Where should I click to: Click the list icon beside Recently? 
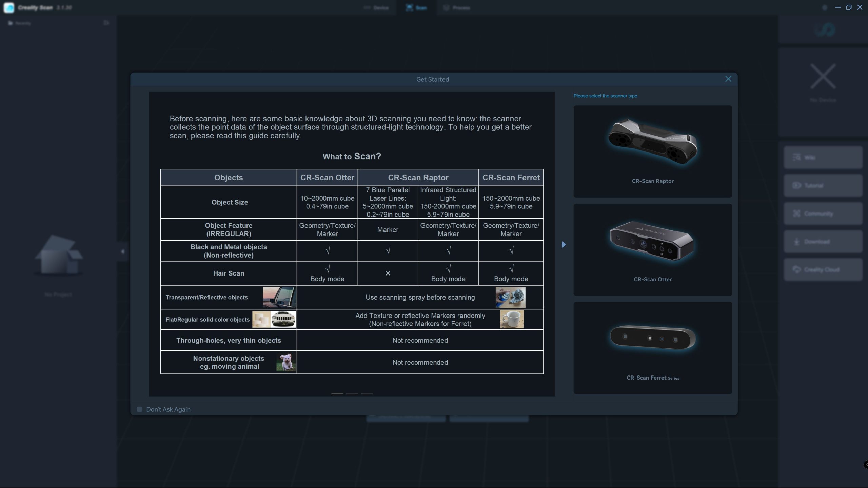pos(106,23)
